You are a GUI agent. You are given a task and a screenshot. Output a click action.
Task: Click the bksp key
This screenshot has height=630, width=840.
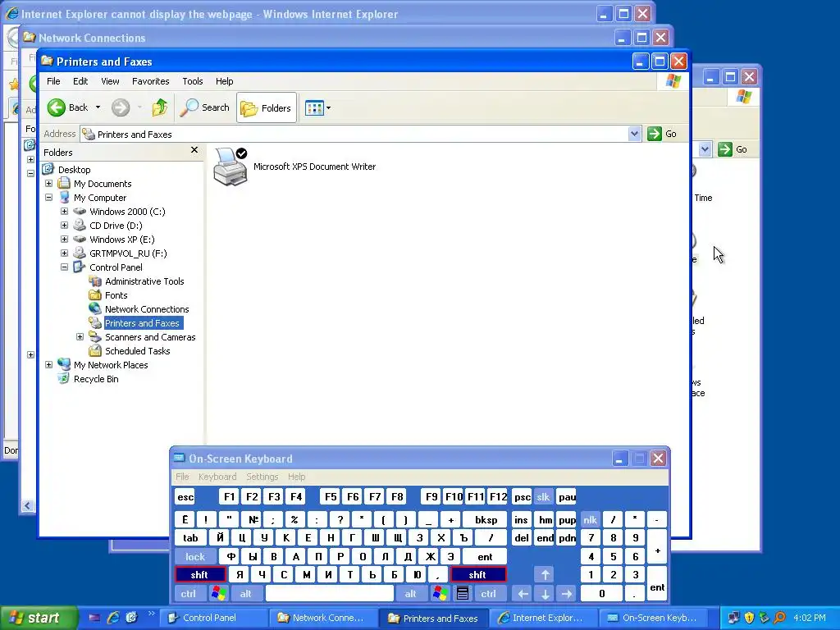tap(486, 519)
